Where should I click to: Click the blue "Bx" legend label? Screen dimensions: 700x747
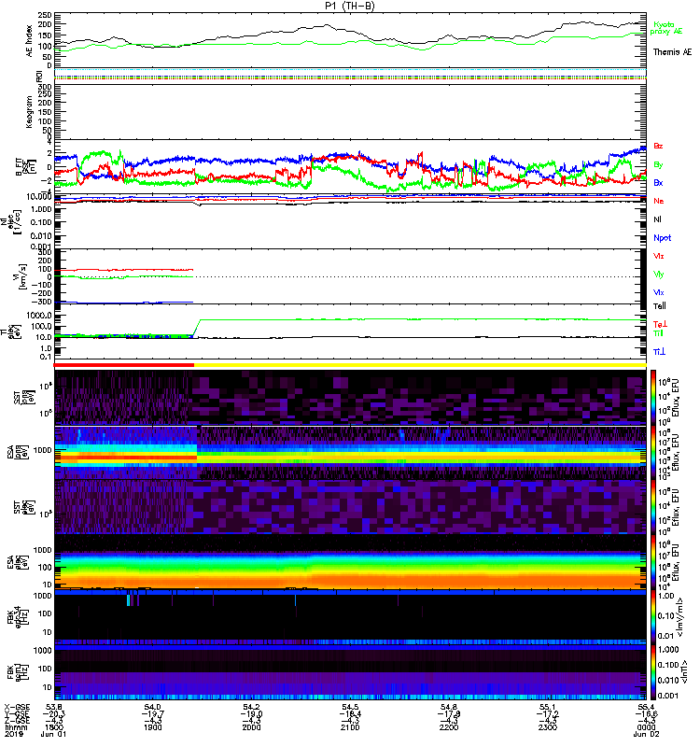(x=658, y=182)
